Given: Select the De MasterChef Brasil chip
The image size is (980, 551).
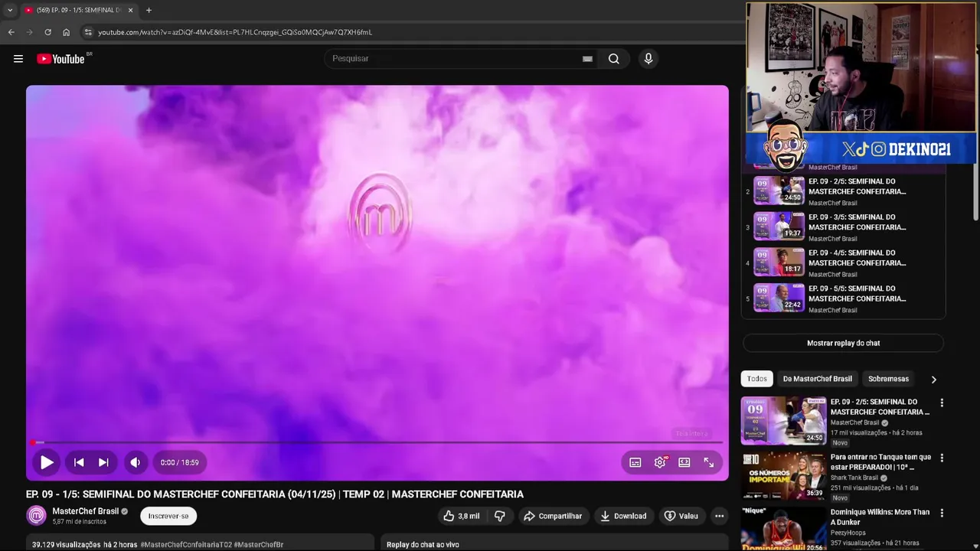Looking at the screenshot, I should [817, 379].
